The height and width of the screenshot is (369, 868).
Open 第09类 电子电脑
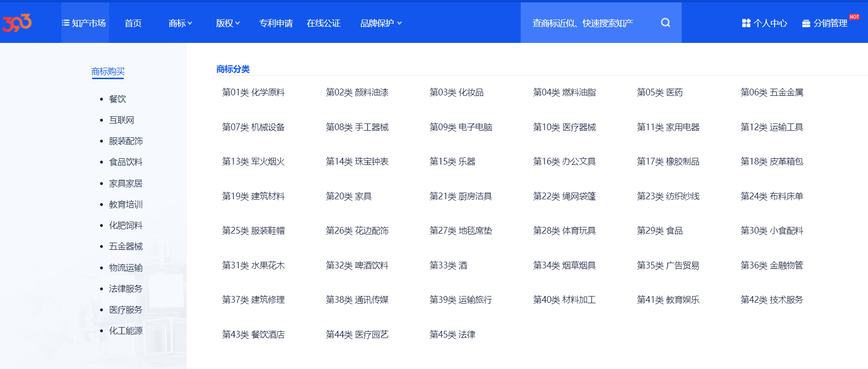461,127
